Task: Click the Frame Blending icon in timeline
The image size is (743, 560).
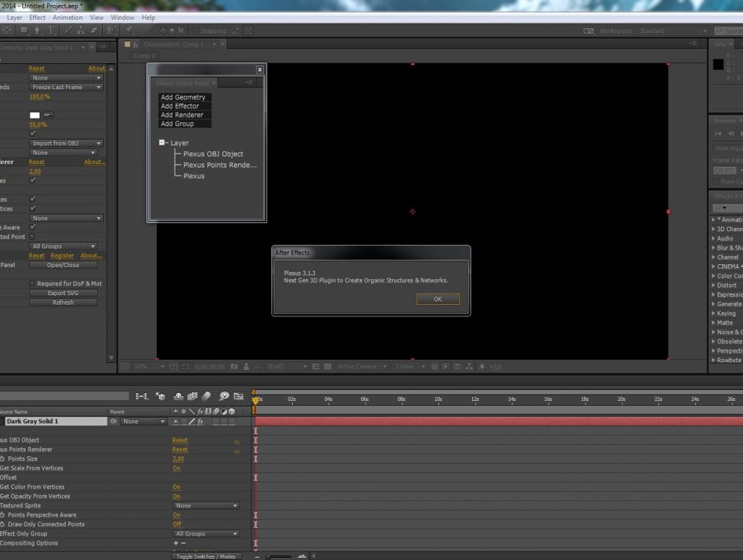Action: [x=193, y=396]
